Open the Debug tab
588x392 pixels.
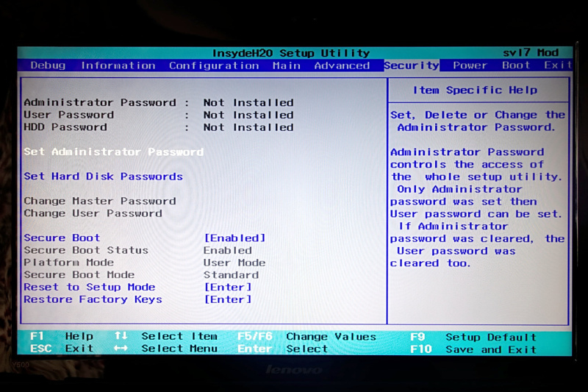[x=48, y=65]
